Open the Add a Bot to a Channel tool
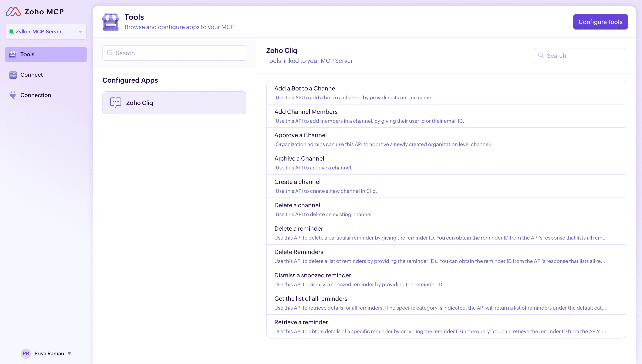The height and width of the screenshot is (364, 642). click(305, 89)
